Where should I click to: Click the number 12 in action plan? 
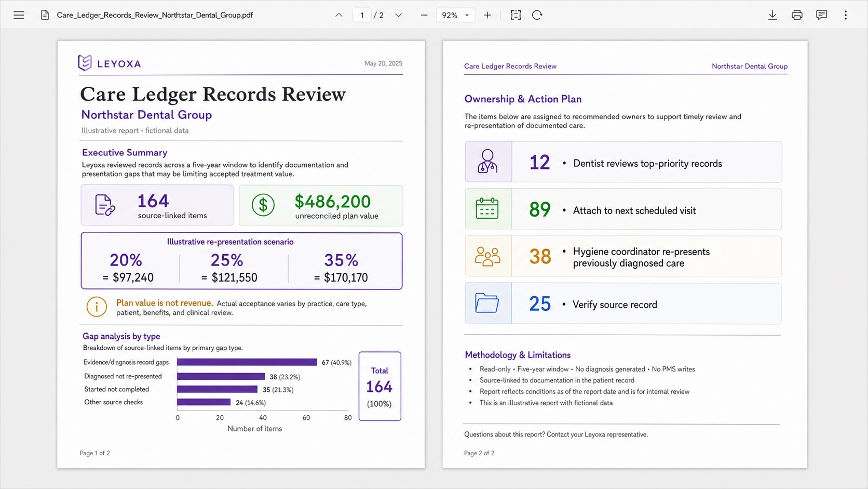[539, 163]
